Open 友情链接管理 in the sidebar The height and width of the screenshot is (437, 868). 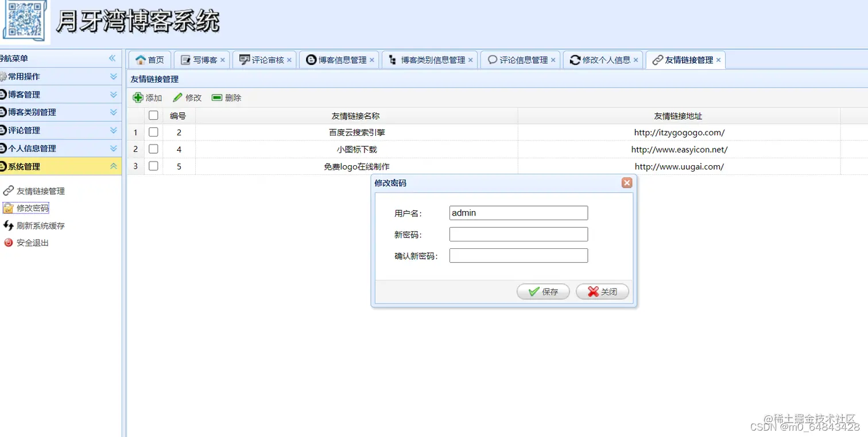click(41, 191)
